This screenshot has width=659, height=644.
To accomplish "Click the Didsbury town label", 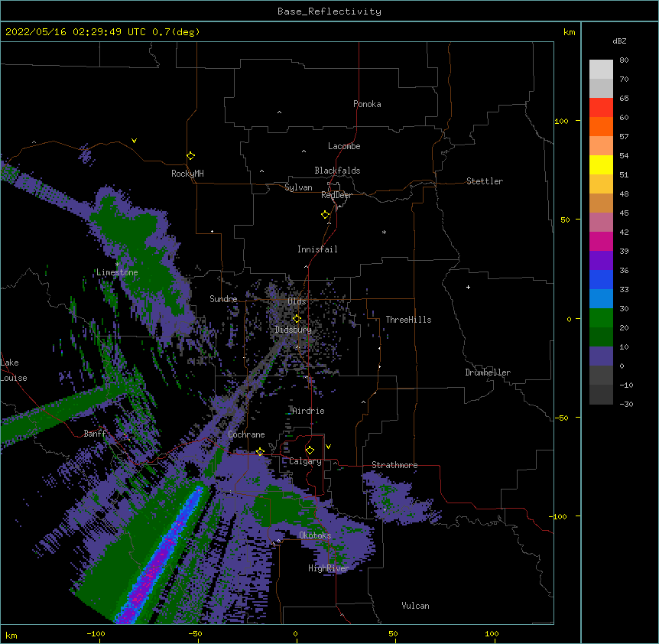I will coord(293,330).
